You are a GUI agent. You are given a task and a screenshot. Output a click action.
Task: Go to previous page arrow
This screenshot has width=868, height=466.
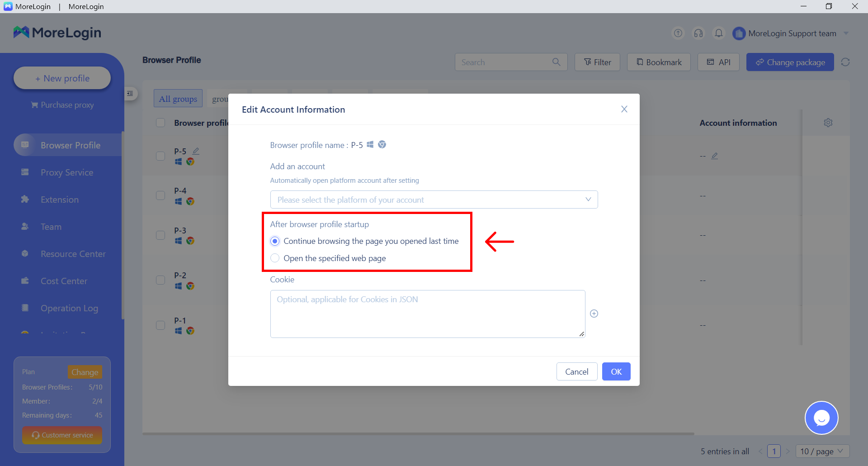click(x=760, y=451)
